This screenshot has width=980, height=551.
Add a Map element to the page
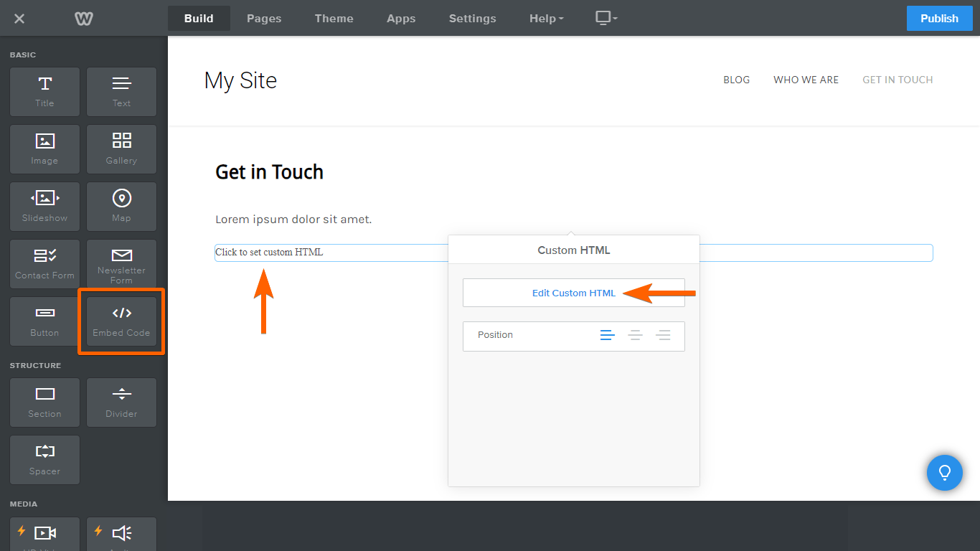pyautogui.click(x=121, y=207)
